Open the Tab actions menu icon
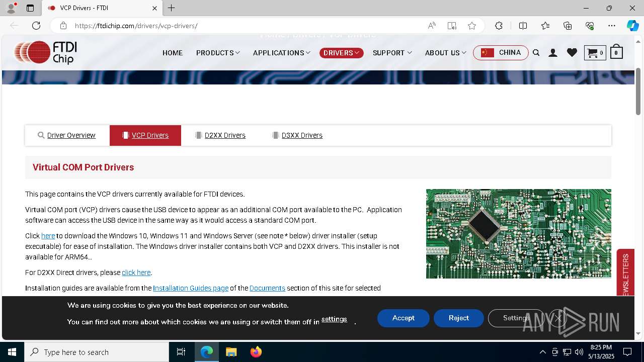Image resolution: width=644 pixels, height=362 pixels. pos(30,8)
